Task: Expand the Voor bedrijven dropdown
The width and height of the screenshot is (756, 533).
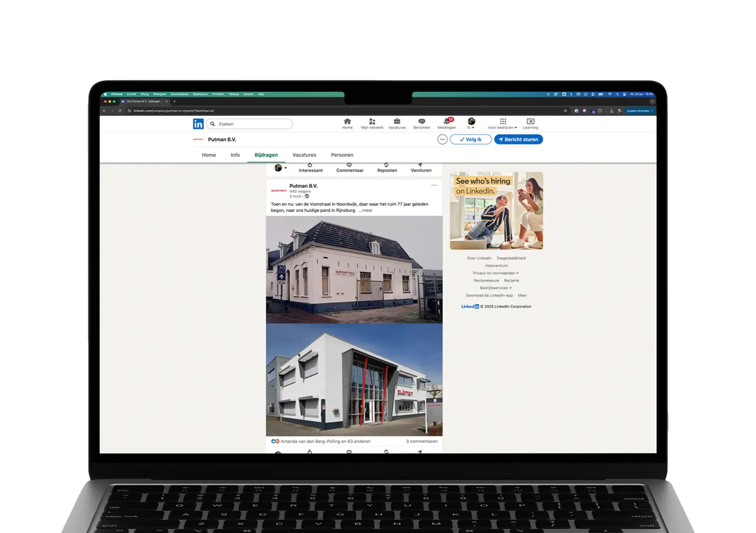Action: (502, 127)
